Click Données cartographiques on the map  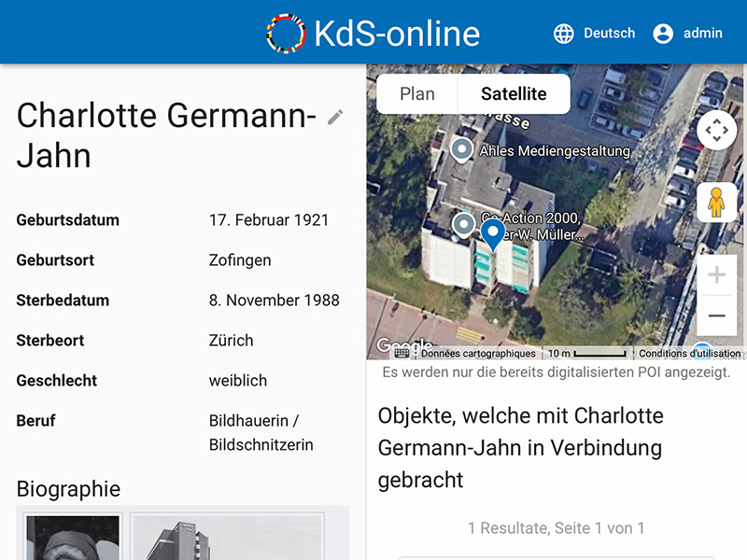pyautogui.click(x=478, y=354)
